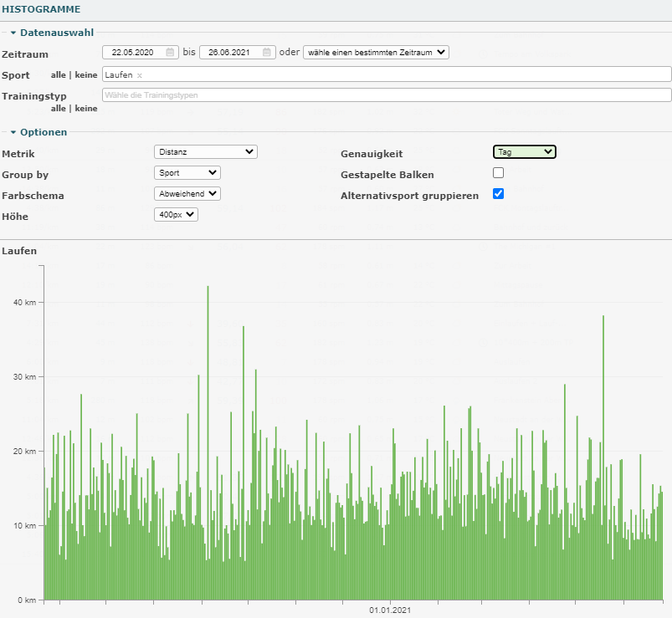The width and height of the screenshot is (672, 618).
Task: Uncheck Alternativsport gruppieren
Action: pos(499,194)
